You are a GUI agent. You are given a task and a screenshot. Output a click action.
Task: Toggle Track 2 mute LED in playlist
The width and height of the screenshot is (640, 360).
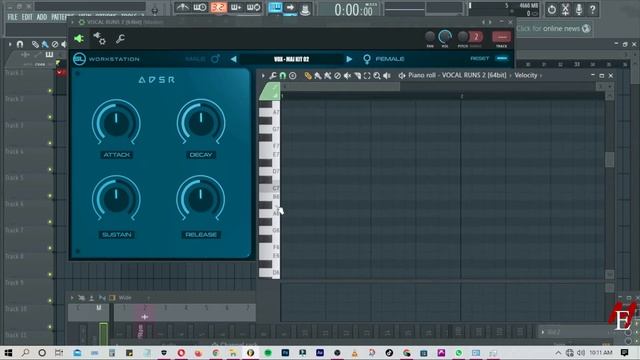[x=50, y=117]
